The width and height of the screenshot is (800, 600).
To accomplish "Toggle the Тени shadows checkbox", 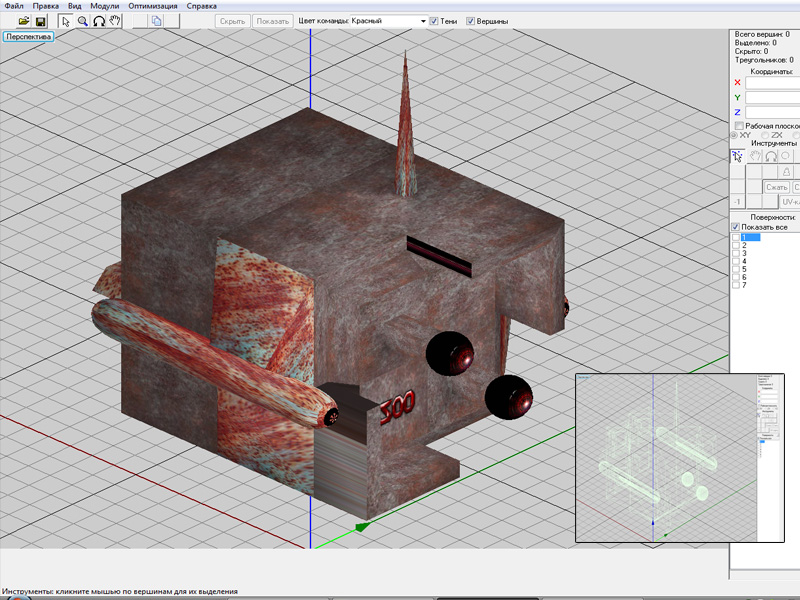I will [434, 21].
